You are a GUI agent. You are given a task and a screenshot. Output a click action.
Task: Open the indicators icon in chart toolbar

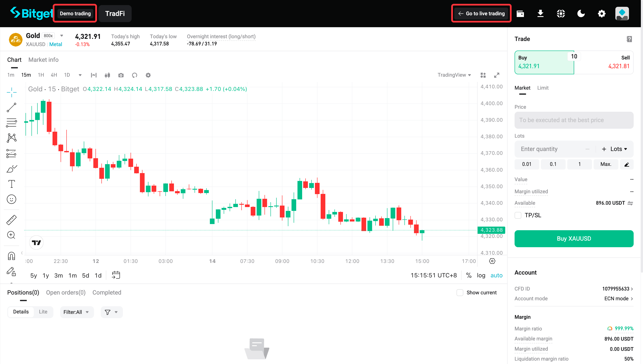click(x=94, y=75)
